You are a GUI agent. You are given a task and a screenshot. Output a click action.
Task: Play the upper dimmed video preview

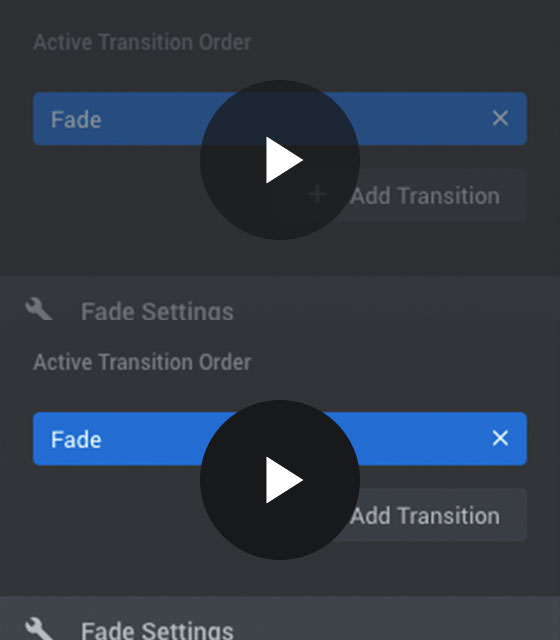280,160
